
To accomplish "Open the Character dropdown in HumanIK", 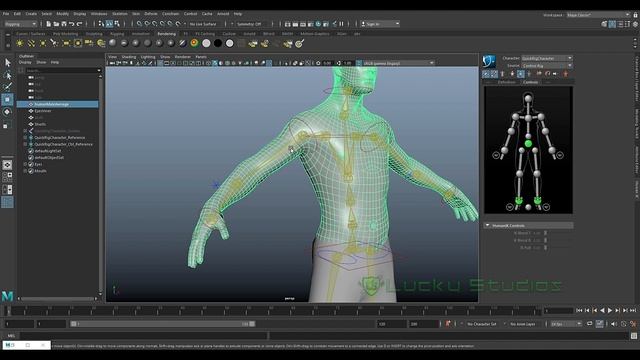I will click(547, 58).
